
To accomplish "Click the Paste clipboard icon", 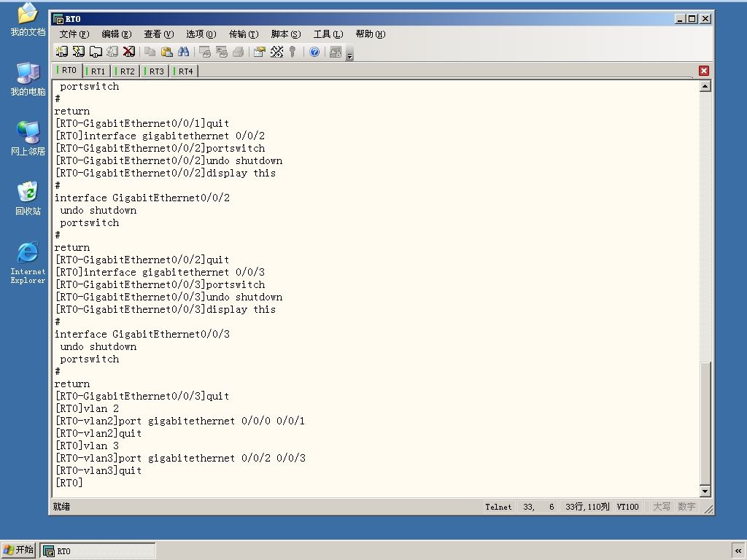I will (167, 52).
